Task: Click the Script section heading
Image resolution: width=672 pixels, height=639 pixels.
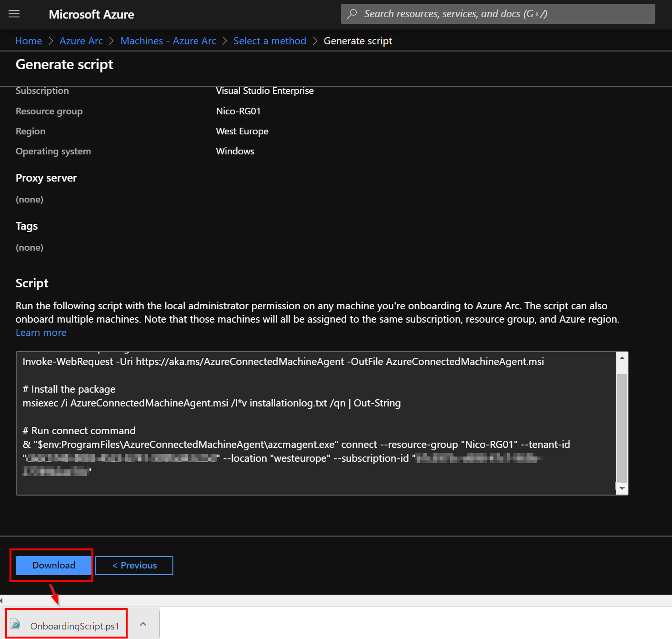Action: pyautogui.click(x=32, y=283)
